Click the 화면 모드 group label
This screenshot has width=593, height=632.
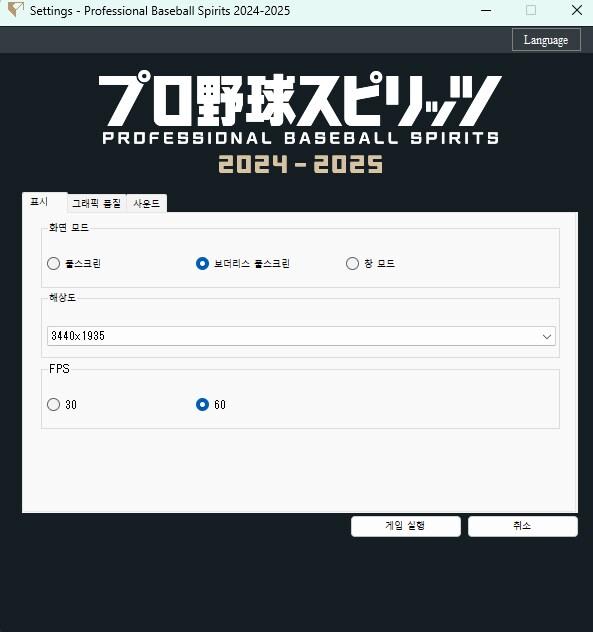69,227
